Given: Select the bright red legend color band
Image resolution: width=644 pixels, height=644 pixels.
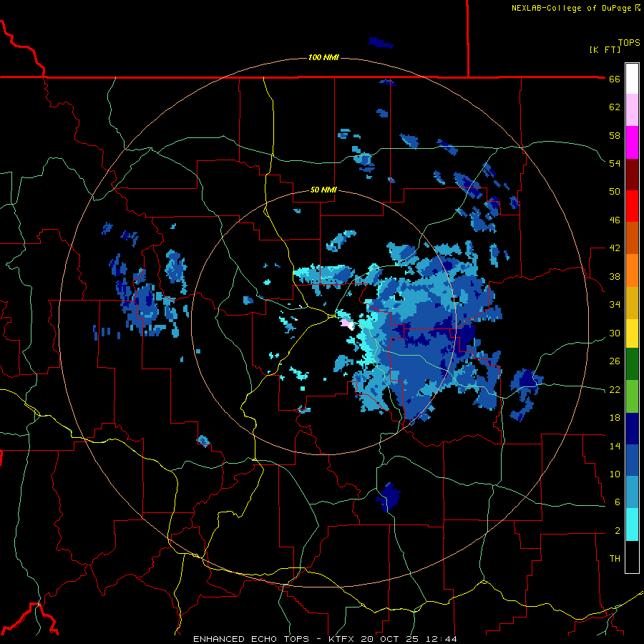Looking at the screenshot, I should point(632,206).
